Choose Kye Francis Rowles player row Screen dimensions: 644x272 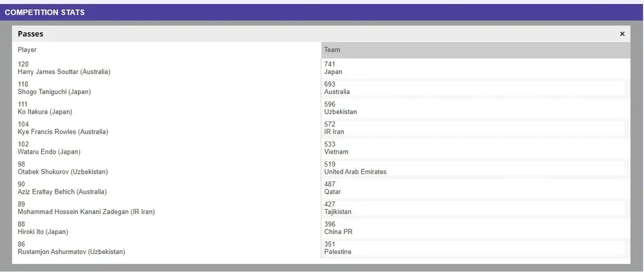(62, 132)
